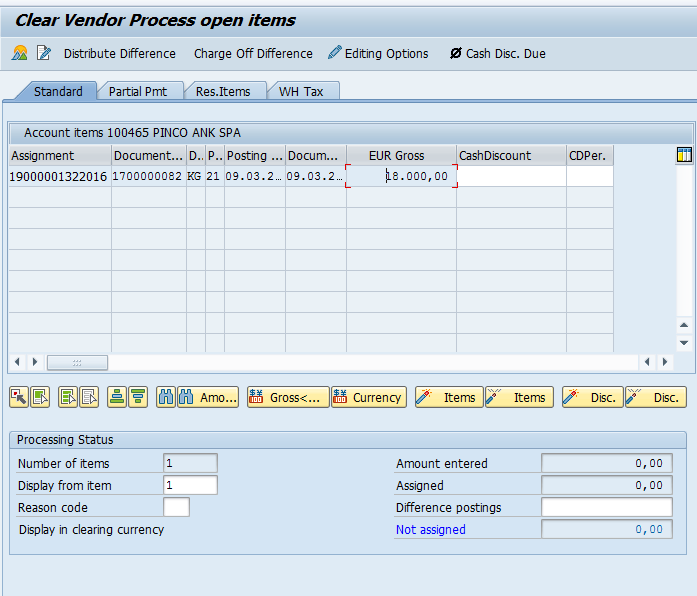Toggle Gross<... net amount display
697x596 pixels.
288,397
